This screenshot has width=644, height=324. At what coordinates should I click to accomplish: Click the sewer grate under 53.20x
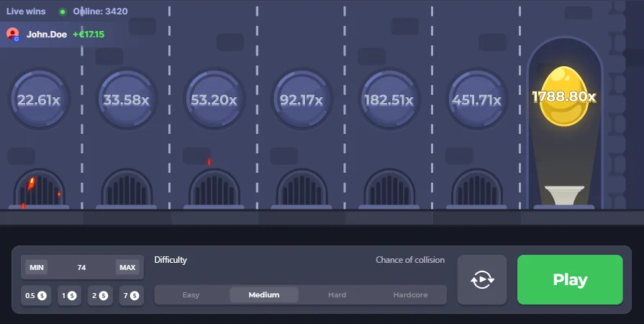[x=214, y=189]
